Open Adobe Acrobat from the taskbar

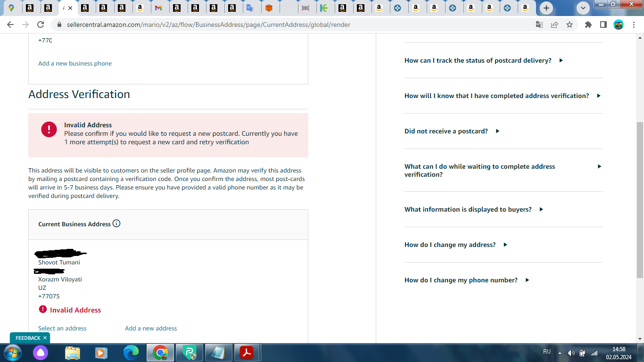(x=247, y=353)
